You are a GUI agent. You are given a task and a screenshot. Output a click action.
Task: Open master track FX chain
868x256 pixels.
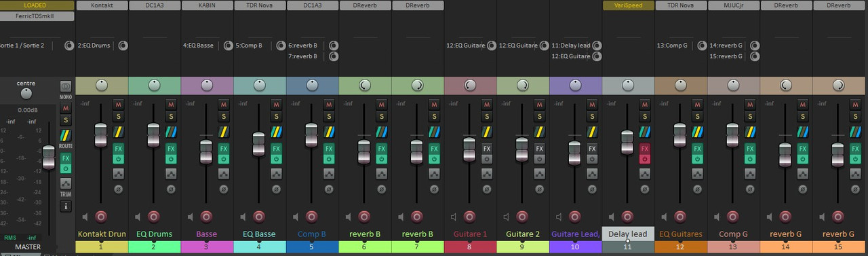click(x=66, y=158)
